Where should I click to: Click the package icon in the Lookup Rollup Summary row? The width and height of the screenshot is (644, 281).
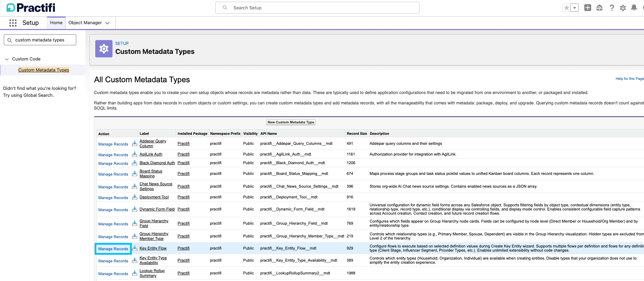pyautogui.click(x=135, y=273)
